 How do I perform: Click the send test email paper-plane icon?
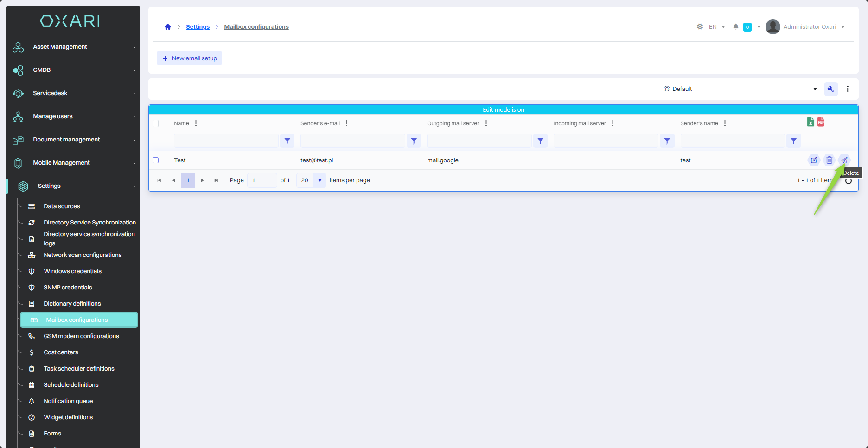(x=844, y=160)
